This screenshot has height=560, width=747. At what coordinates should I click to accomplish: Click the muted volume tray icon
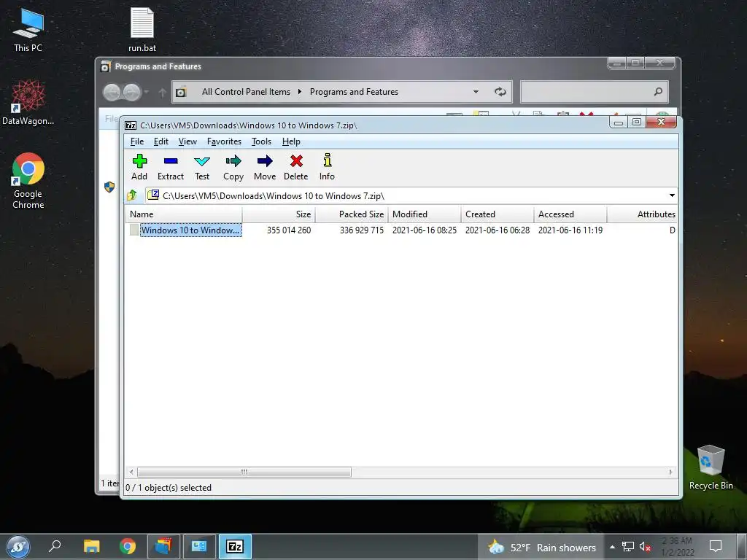(x=645, y=547)
